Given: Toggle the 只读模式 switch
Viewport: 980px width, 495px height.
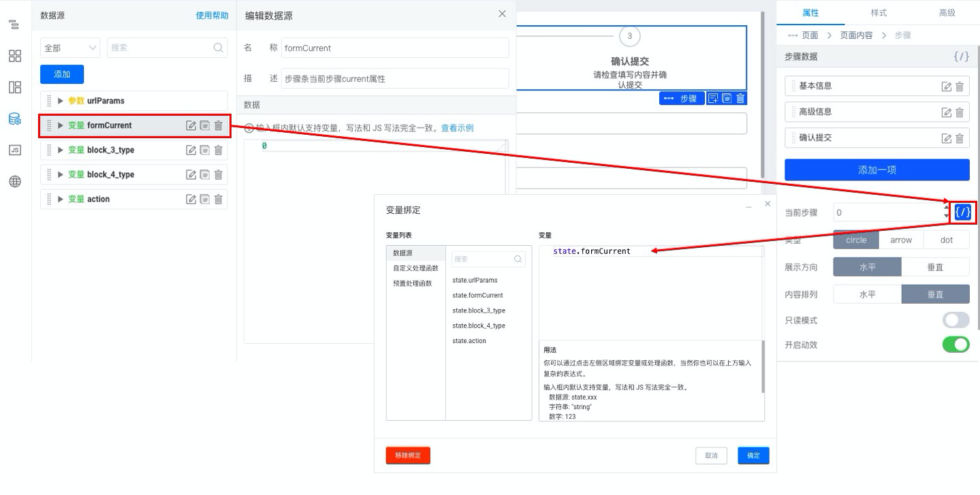Looking at the screenshot, I should [x=955, y=320].
